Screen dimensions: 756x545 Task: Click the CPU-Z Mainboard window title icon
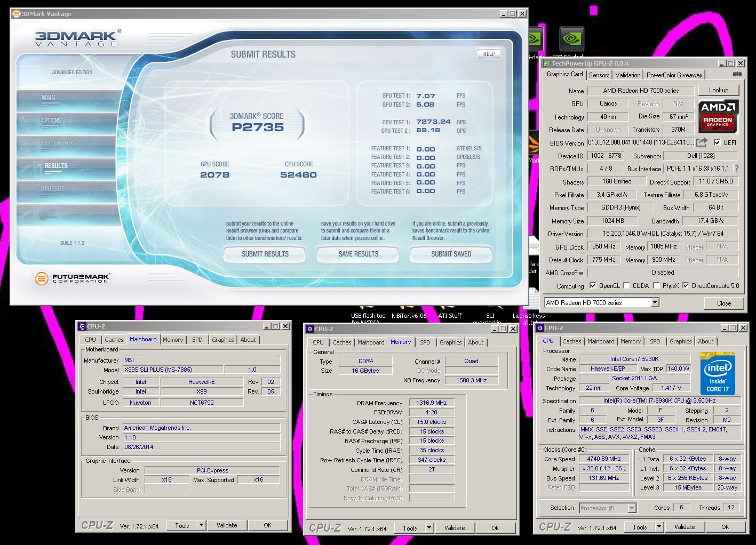82,326
